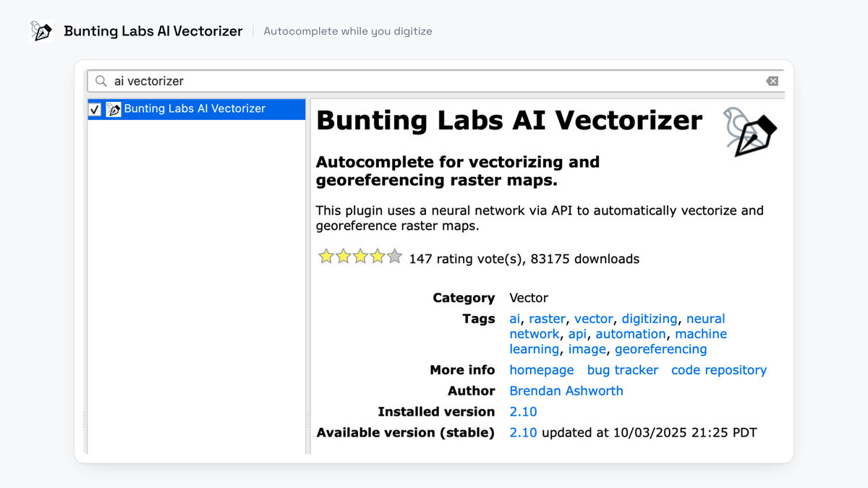Click the search magnifier icon
This screenshot has height=488, width=868.
[101, 81]
